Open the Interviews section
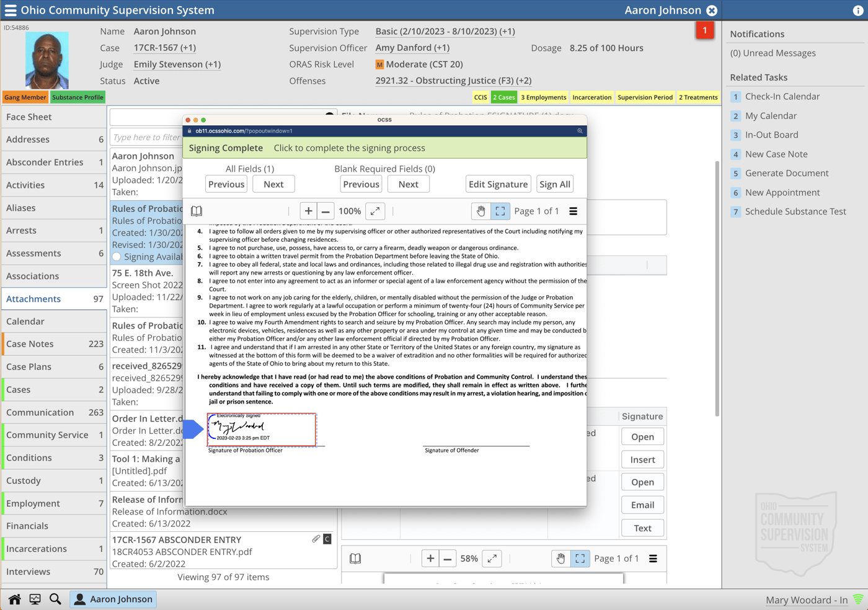This screenshot has width=868, height=610. click(54, 572)
